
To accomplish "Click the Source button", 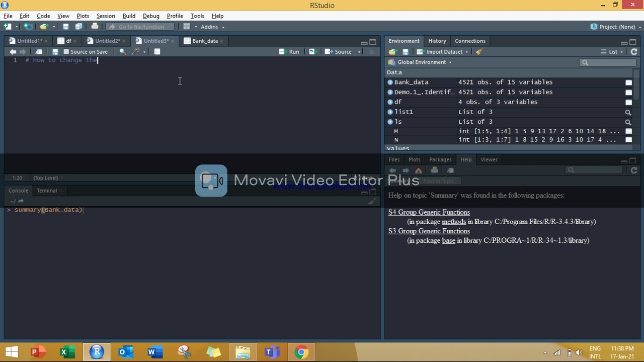I will click(x=339, y=52).
